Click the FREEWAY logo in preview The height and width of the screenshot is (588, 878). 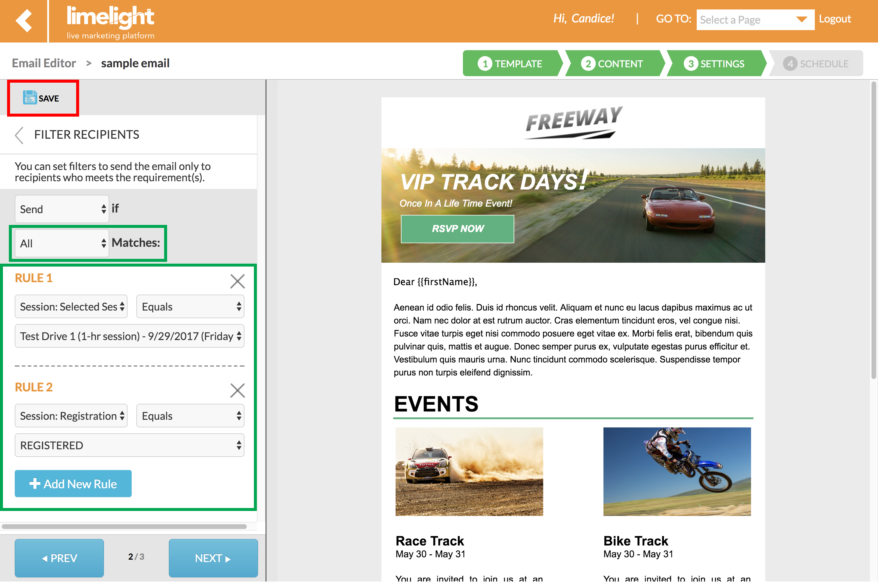pyautogui.click(x=573, y=122)
